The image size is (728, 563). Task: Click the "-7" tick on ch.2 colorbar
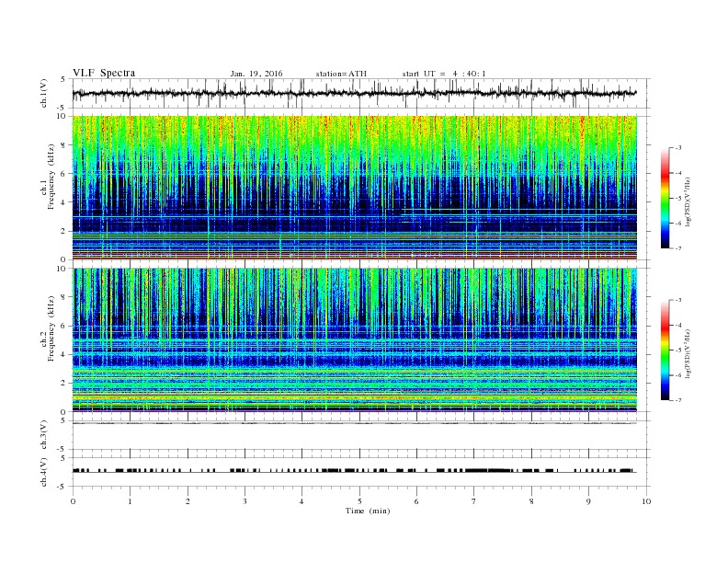[x=677, y=400]
